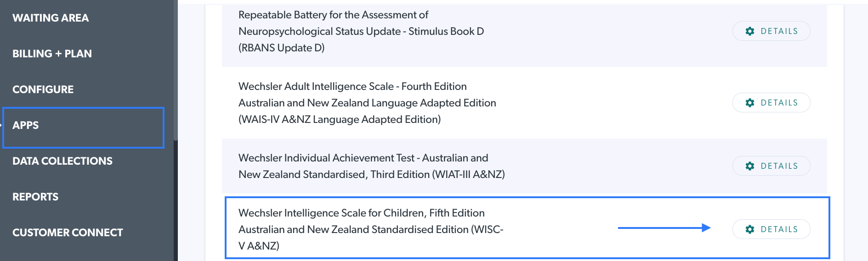Click the small arrow left of APPS
The image size is (868, 261).
[1, 125]
